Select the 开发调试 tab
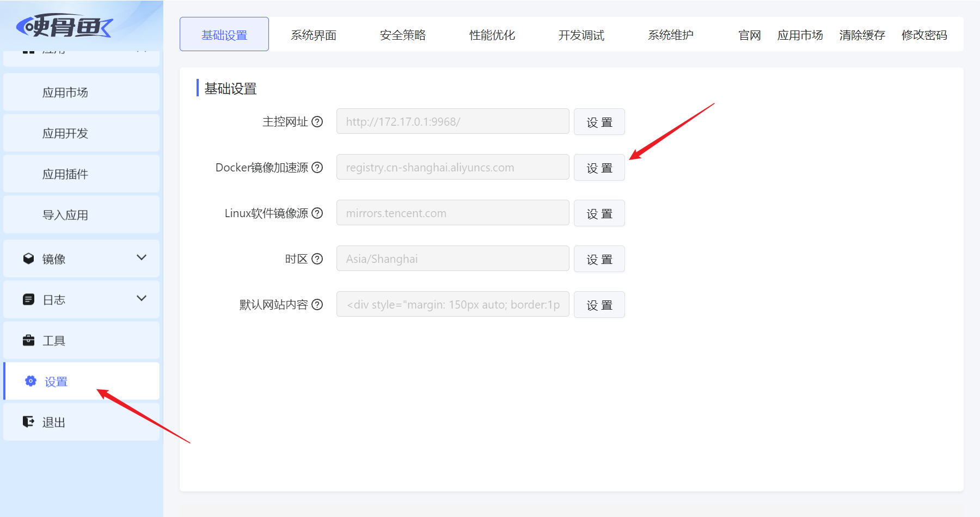The width and height of the screenshot is (980, 517). [x=581, y=35]
